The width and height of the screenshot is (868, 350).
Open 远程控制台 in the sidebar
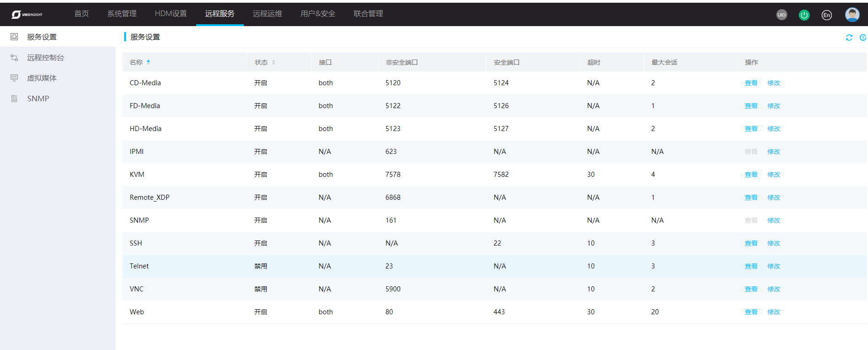45,57
